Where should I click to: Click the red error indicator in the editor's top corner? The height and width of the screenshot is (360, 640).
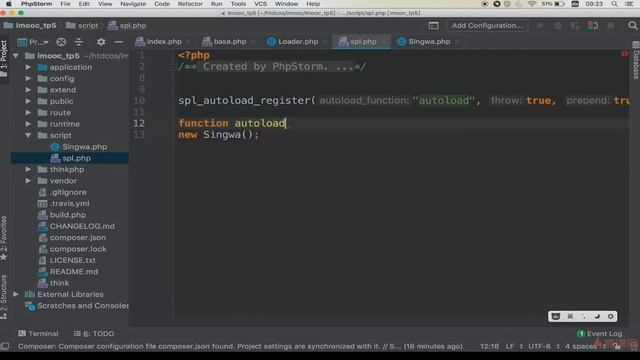(624, 53)
